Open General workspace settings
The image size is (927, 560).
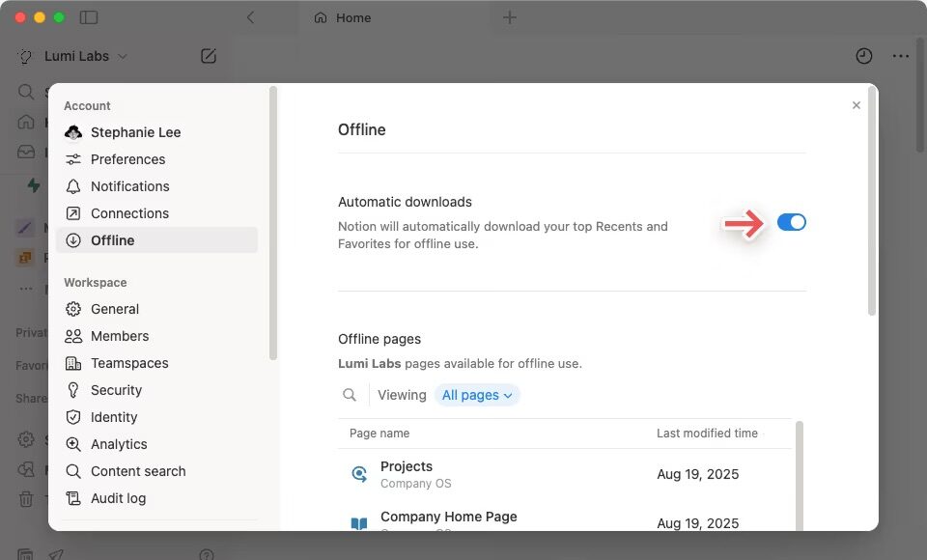click(x=156, y=309)
